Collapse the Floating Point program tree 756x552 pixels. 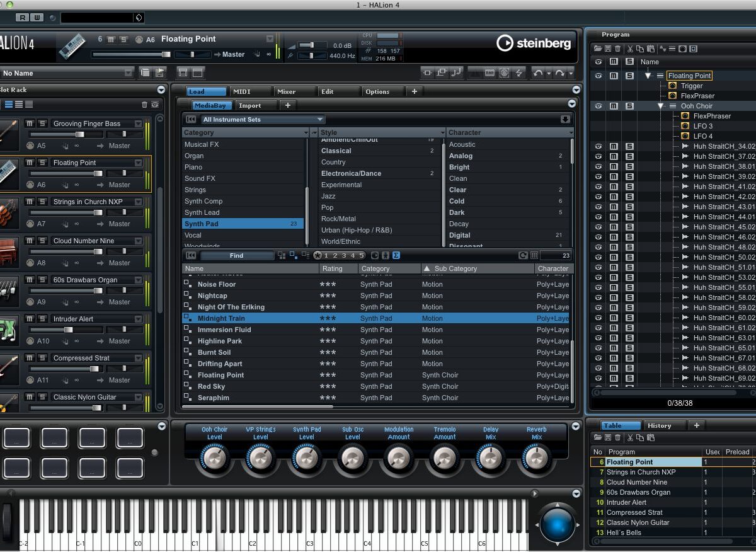[648, 76]
